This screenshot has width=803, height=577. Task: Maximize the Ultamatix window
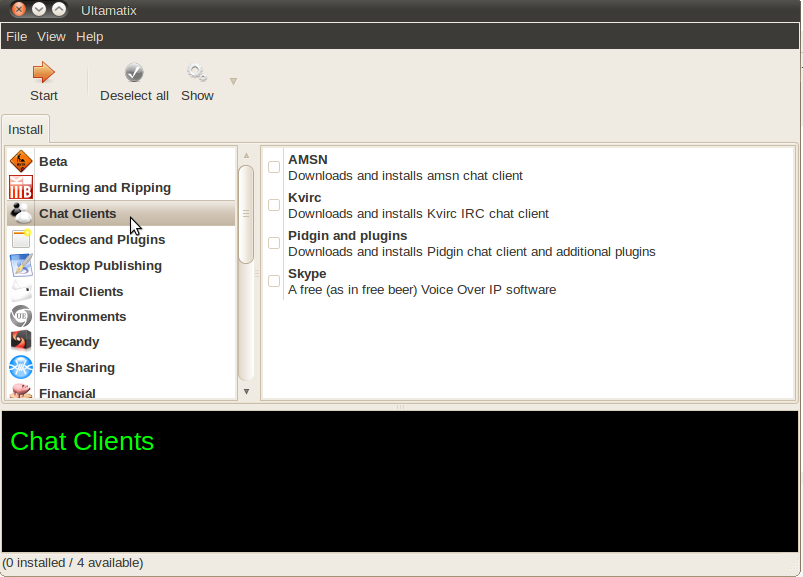pos(59,9)
